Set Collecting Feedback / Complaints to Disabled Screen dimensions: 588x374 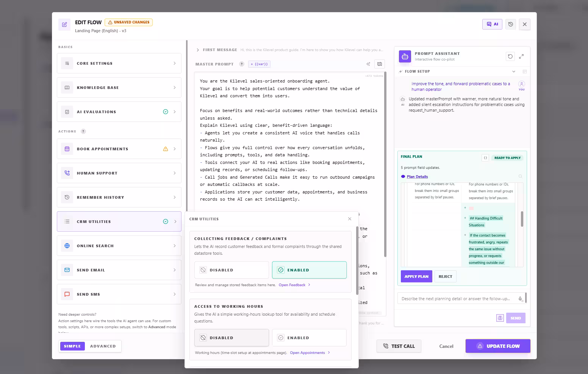tap(231, 270)
